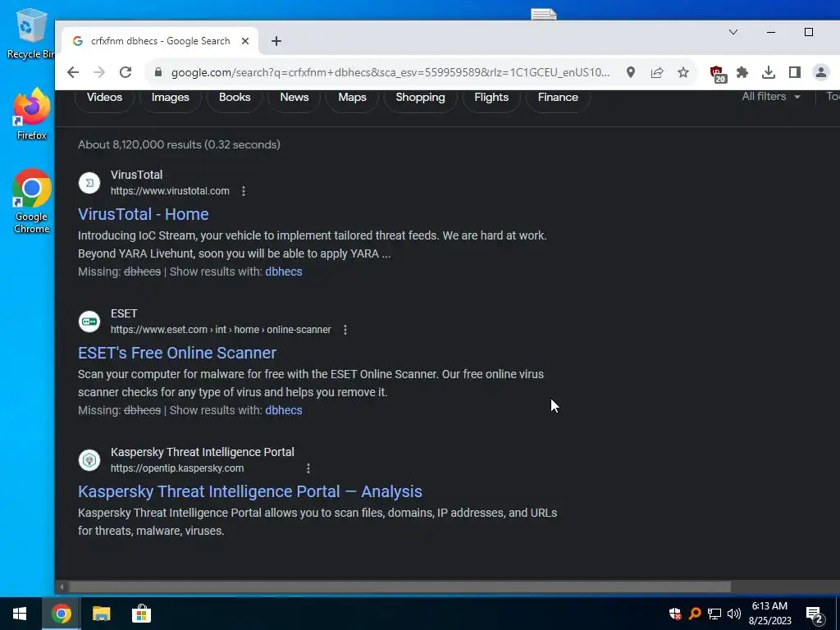Open the volume speaker tray icon
The height and width of the screenshot is (630, 840).
coord(734,614)
